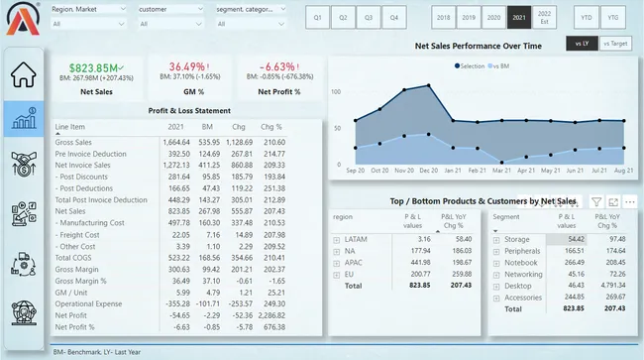Toggle the Q4 quarter filter
This screenshot has height=360, width=644.
coord(394,18)
